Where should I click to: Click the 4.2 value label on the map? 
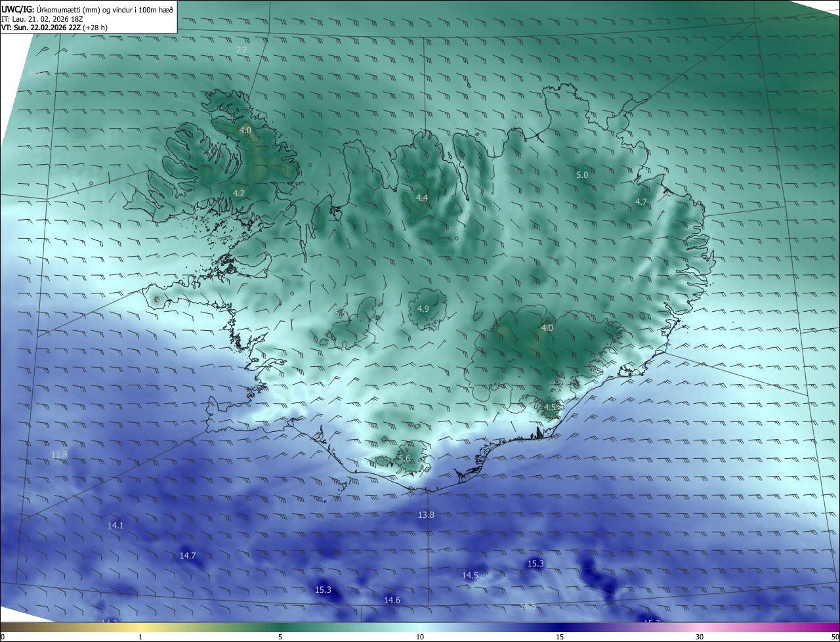pyautogui.click(x=239, y=193)
